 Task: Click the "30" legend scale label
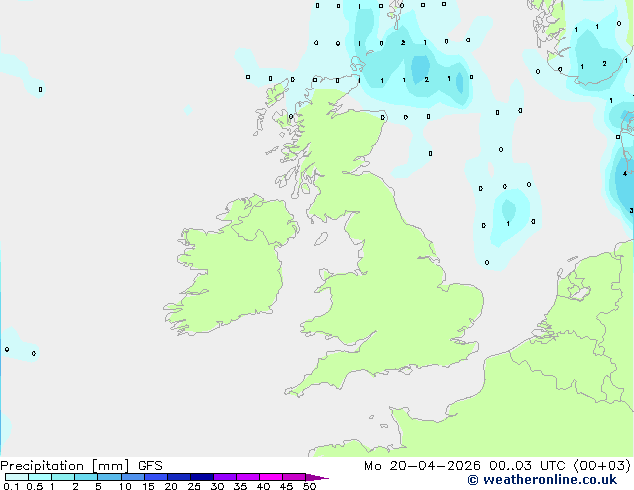click(x=217, y=486)
